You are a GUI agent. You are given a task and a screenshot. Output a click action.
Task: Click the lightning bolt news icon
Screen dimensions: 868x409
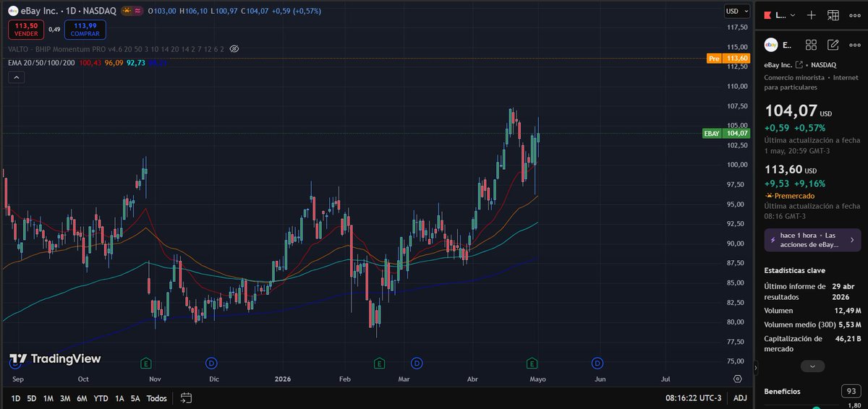pyautogui.click(x=773, y=240)
